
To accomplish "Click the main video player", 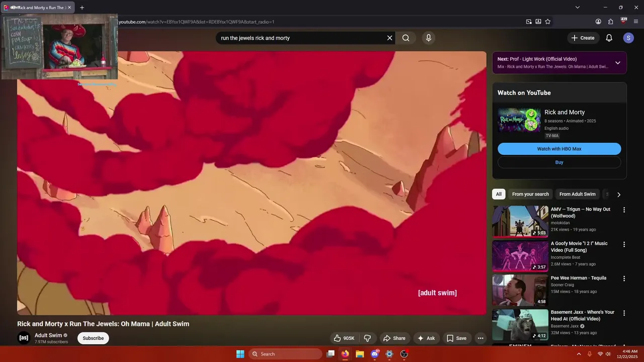I will point(252,183).
